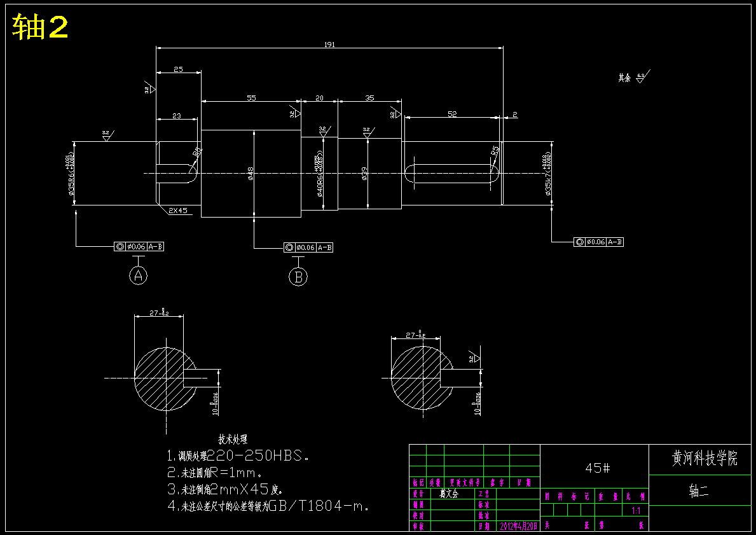Click the 处数 header cell

point(435,482)
